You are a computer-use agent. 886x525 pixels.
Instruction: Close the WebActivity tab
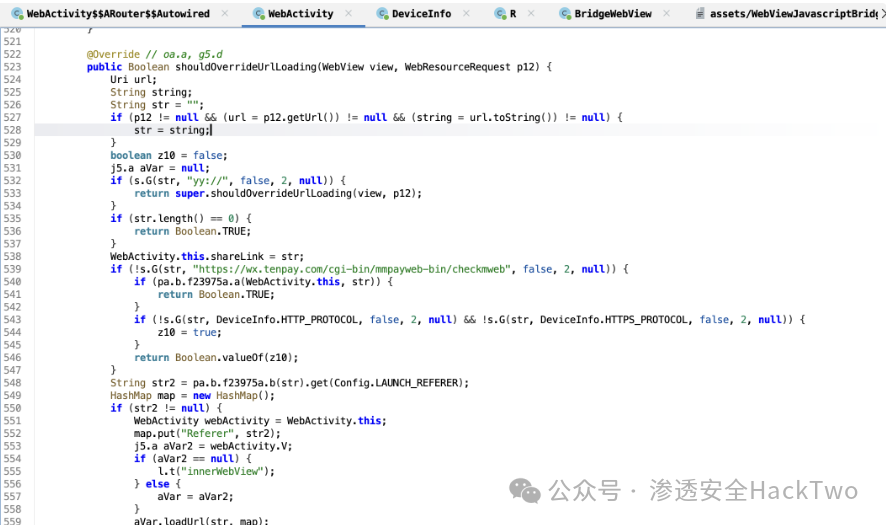pyautogui.click(x=349, y=13)
